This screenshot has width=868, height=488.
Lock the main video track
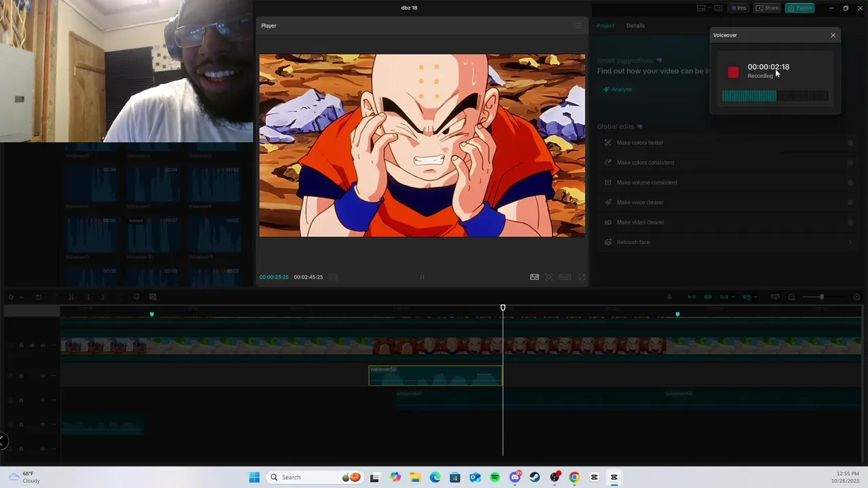pyautogui.click(x=21, y=346)
